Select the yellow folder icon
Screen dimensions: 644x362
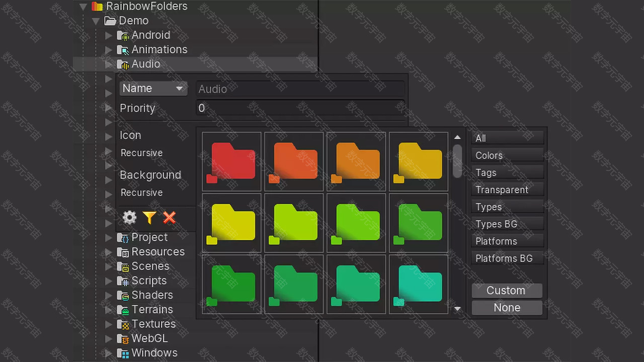pos(231,223)
